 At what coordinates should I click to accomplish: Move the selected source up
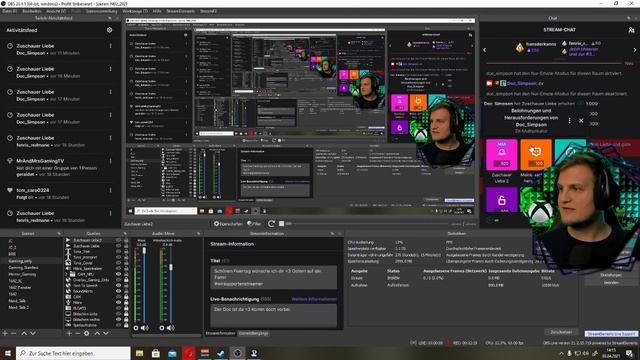click(x=97, y=333)
